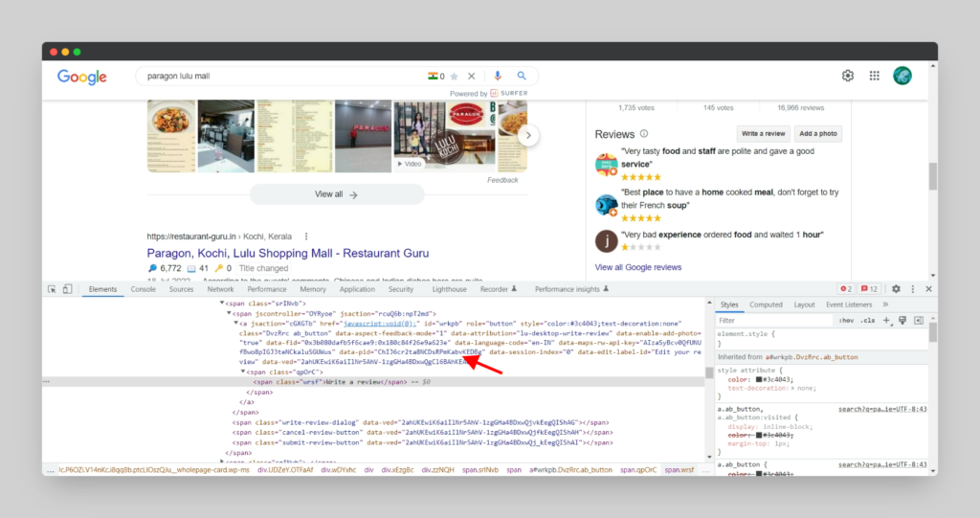Switch to the Event Listeners pane tab
Screen dimensions: 980x518
pos(849,304)
